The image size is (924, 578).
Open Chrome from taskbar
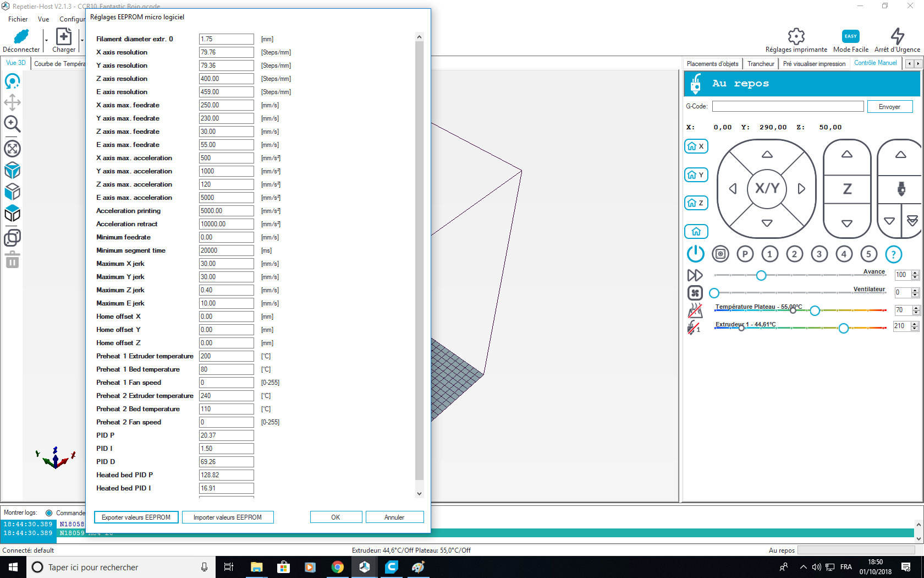pos(338,567)
